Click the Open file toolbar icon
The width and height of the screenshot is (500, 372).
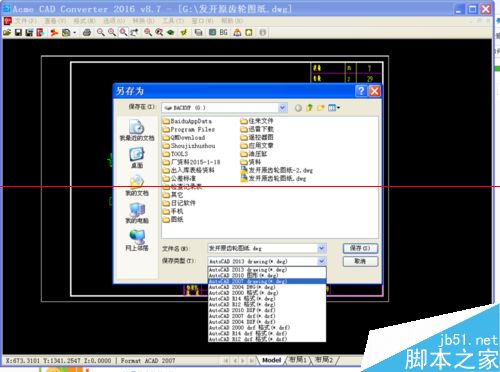click(x=7, y=32)
